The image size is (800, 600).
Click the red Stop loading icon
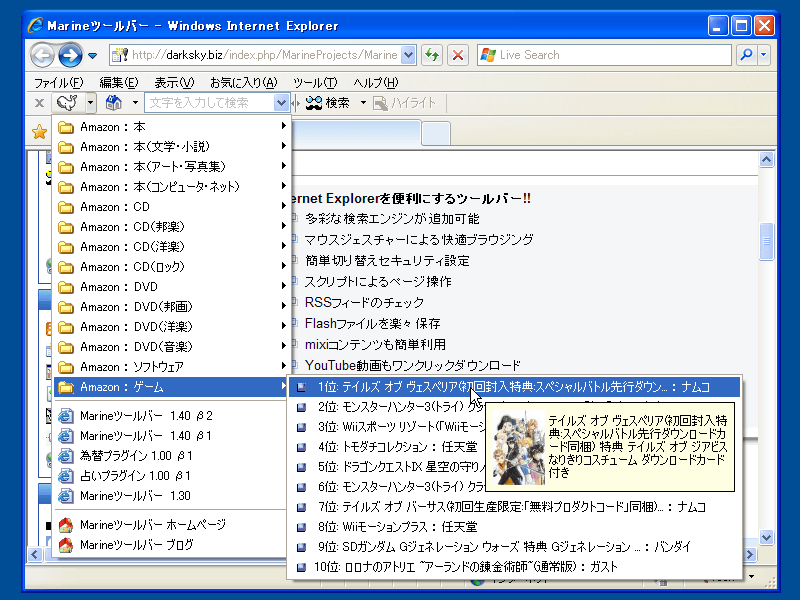[458, 55]
